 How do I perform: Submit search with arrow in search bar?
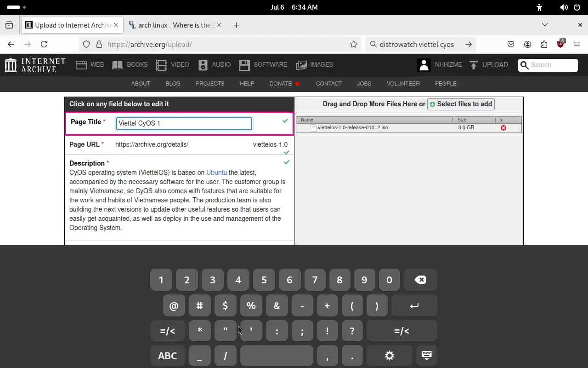tap(469, 44)
